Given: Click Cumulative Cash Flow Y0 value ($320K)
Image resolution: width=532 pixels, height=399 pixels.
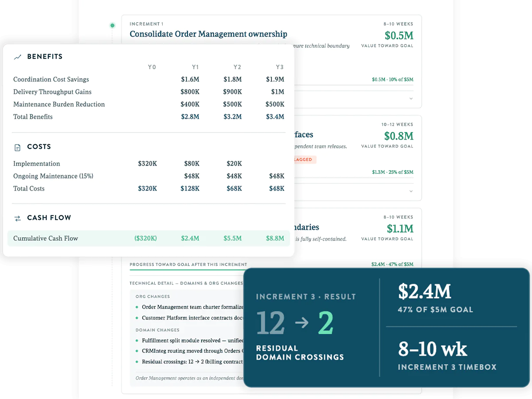Looking at the screenshot, I should click(146, 238).
